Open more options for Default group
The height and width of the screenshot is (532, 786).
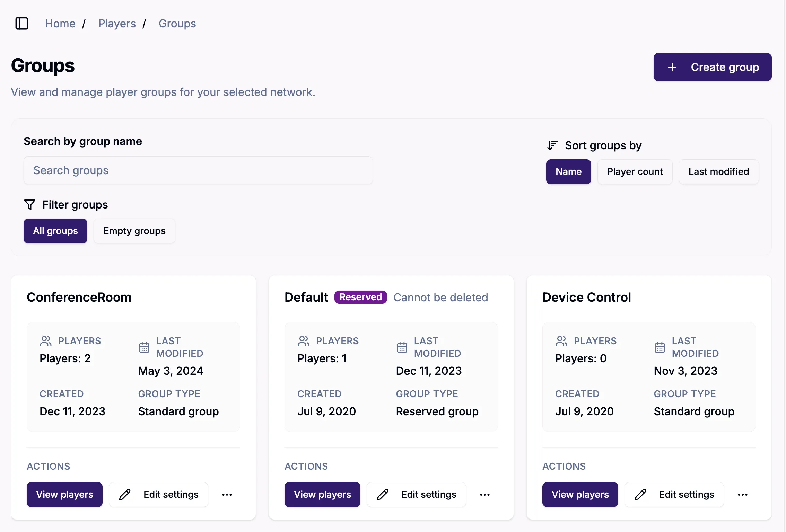pos(485,495)
